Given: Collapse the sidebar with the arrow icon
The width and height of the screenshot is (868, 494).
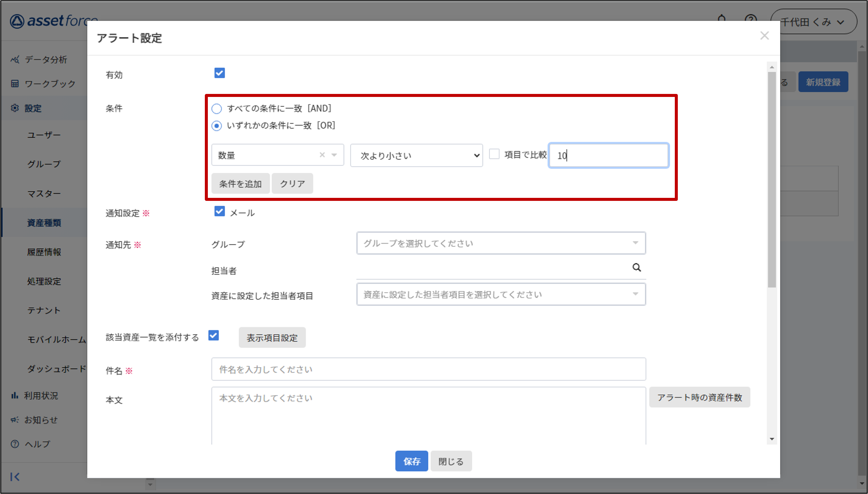Looking at the screenshot, I should (15, 477).
